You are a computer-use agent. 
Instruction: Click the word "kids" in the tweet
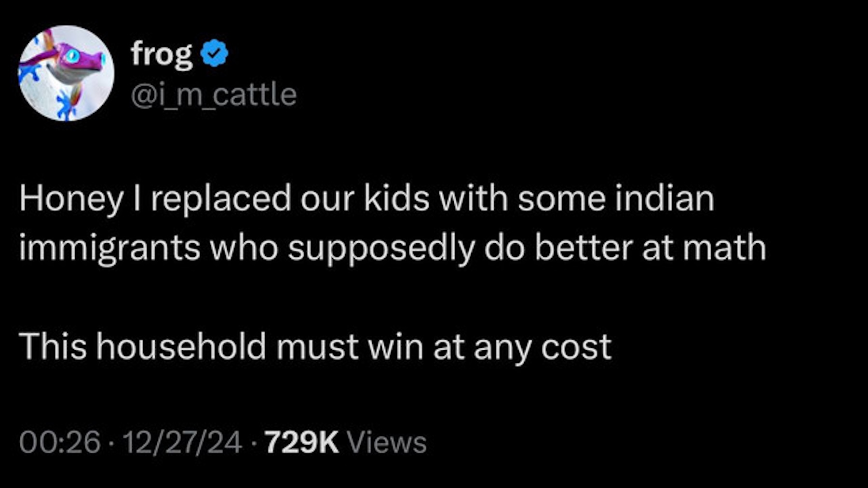coord(396,198)
